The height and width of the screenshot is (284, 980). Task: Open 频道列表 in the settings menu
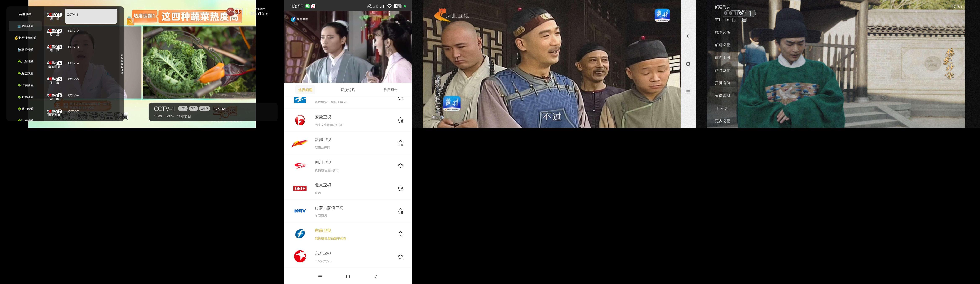tap(723, 7)
